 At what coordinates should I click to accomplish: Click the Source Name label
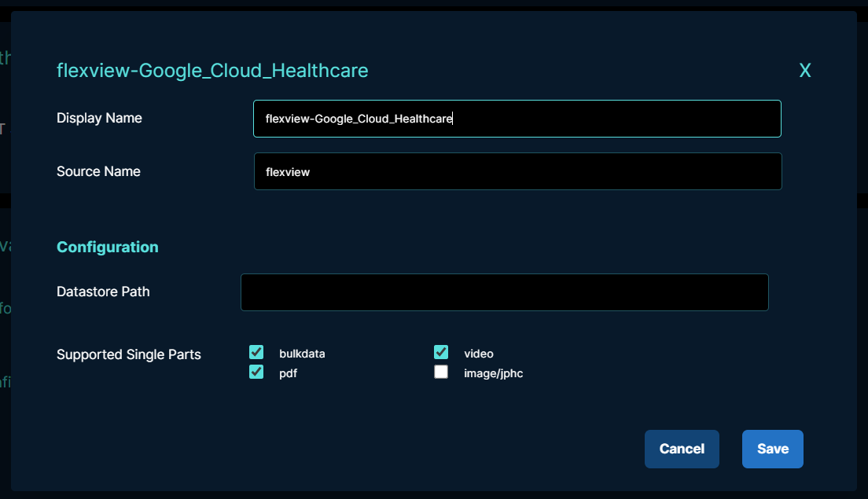point(98,171)
